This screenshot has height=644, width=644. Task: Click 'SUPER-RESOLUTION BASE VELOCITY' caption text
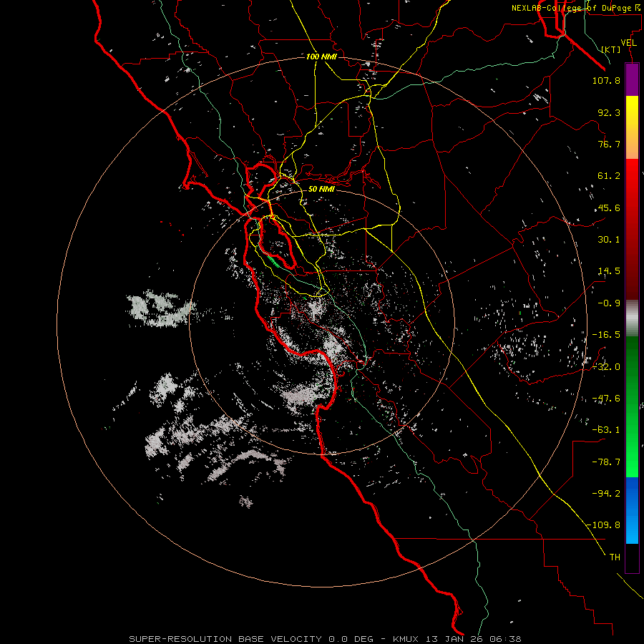coord(225,639)
